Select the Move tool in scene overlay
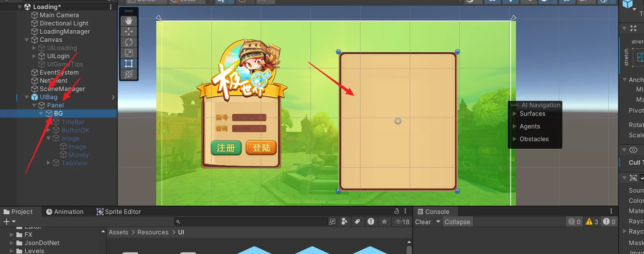644x254 pixels. tap(129, 32)
